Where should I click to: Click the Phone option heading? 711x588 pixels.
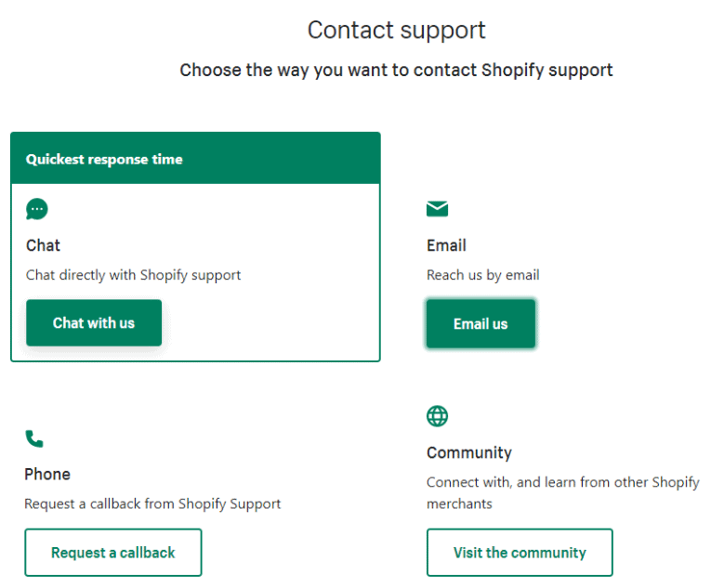click(x=47, y=474)
